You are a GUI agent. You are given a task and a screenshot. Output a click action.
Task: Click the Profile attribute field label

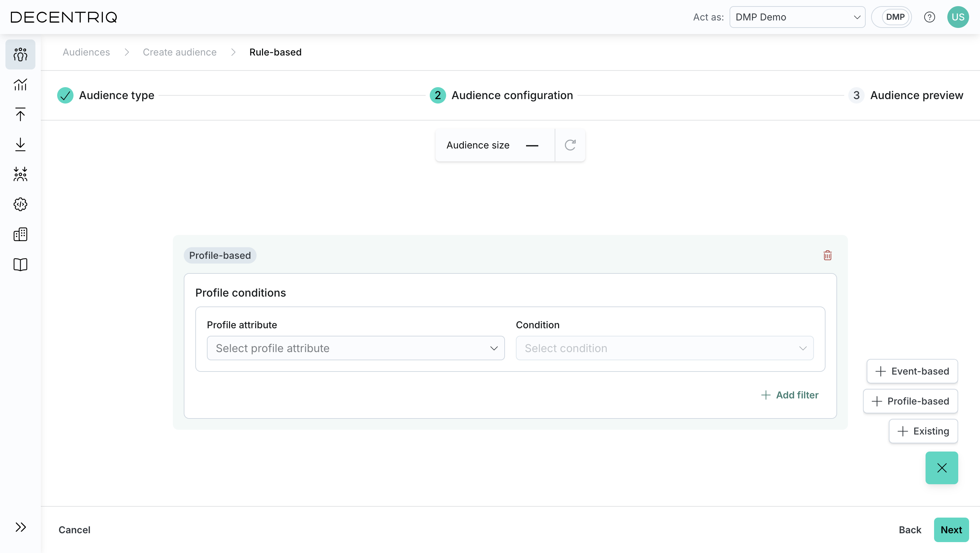(x=242, y=325)
